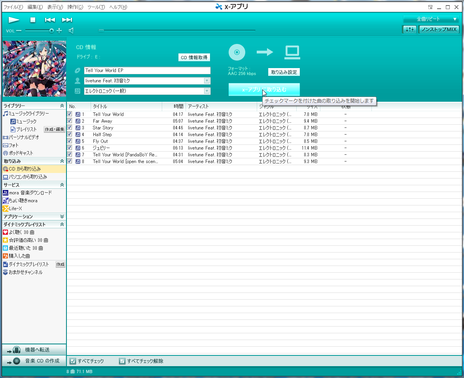464x378 pixels.
Task: Expand the アプリケーション sidebar section
Action: [62, 216]
